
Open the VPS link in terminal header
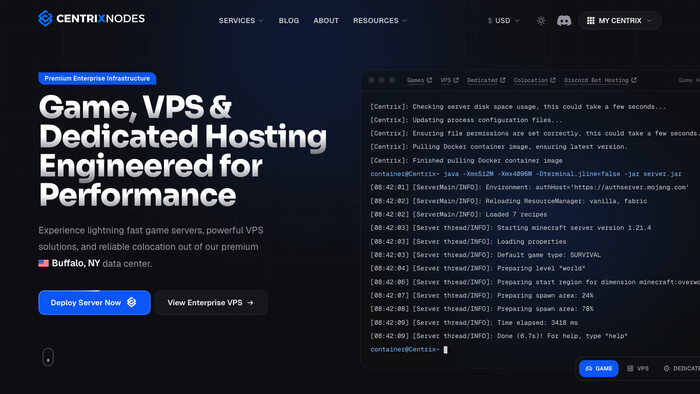[x=449, y=80]
